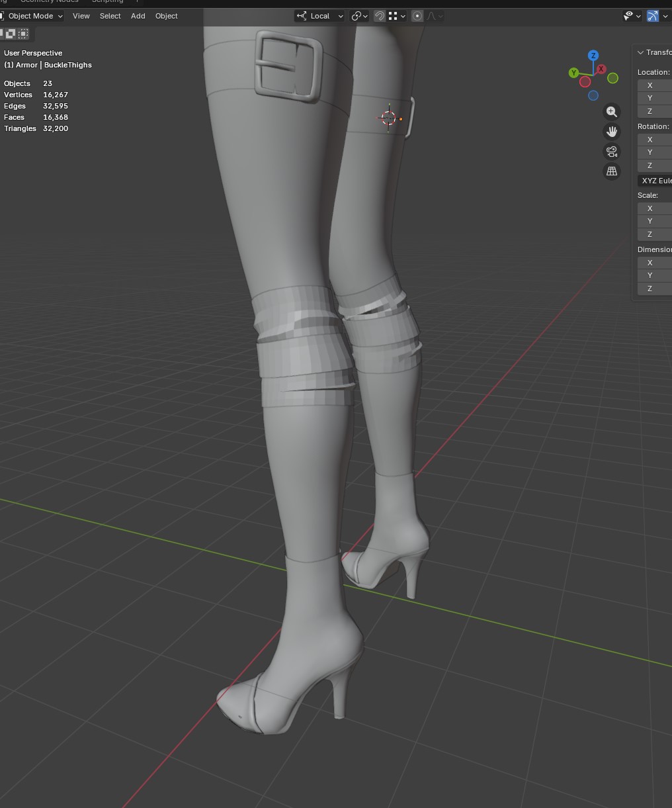Open the eye icon object visibility dropdown
This screenshot has width=672, height=808.
[632, 16]
